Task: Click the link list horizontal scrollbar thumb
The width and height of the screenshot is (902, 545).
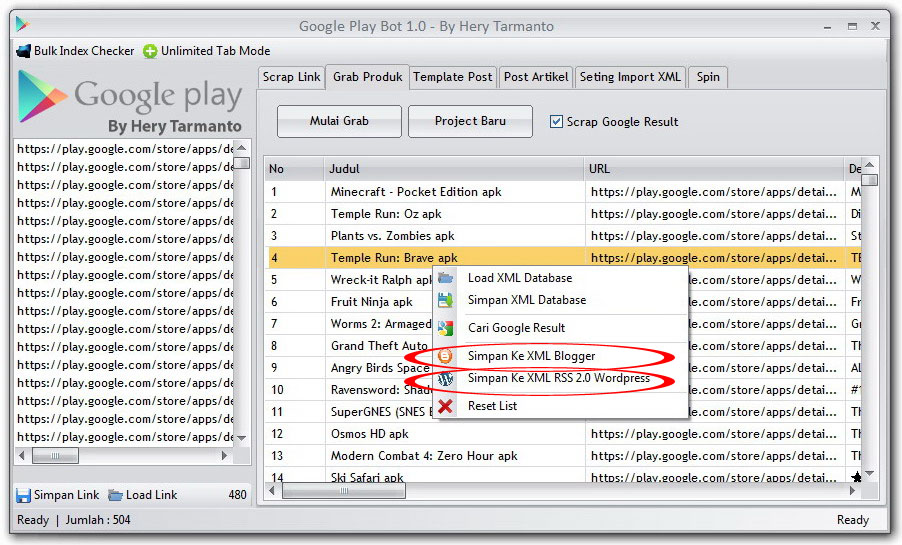Action: tap(55, 456)
